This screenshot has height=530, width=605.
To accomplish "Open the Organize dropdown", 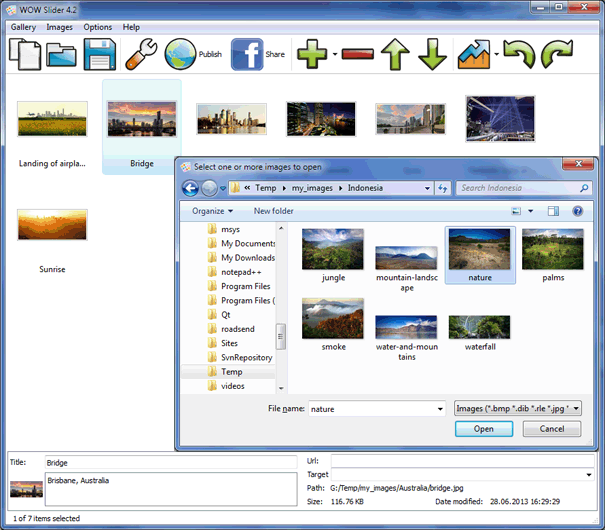I will coord(212,211).
